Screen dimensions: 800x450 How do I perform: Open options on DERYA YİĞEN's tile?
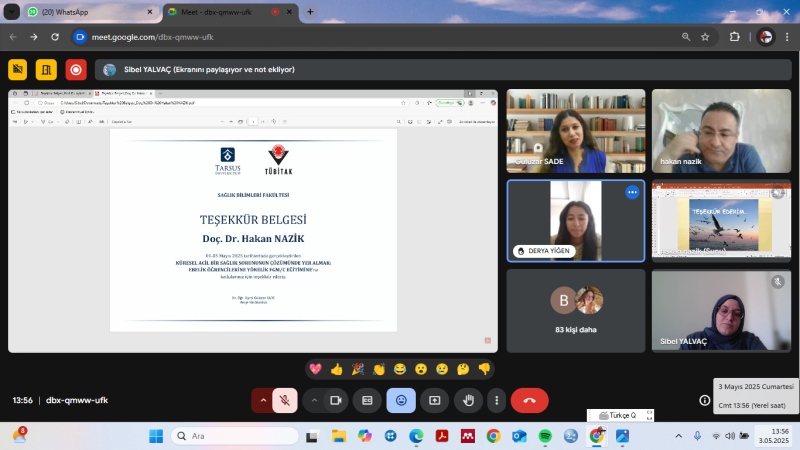pyautogui.click(x=632, y=192)
